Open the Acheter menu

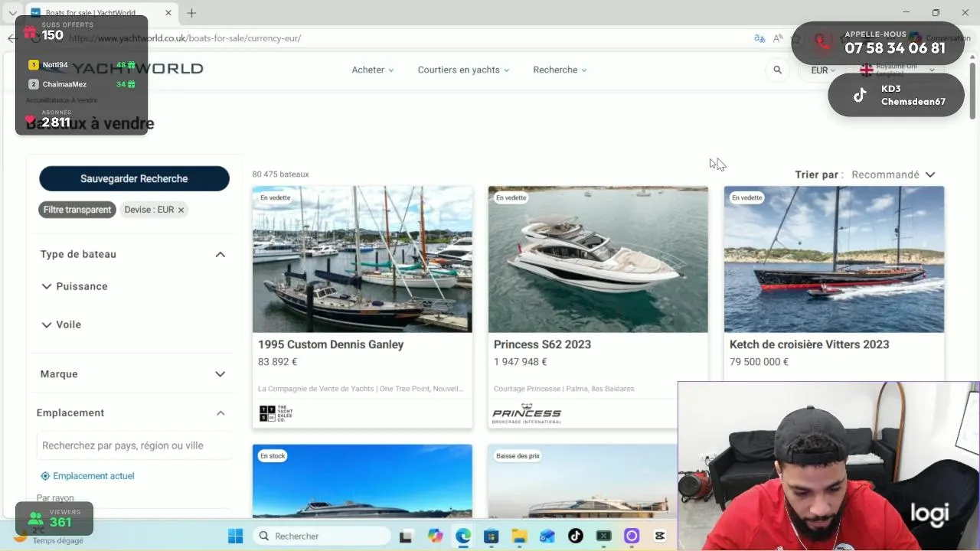click(373, 70)
